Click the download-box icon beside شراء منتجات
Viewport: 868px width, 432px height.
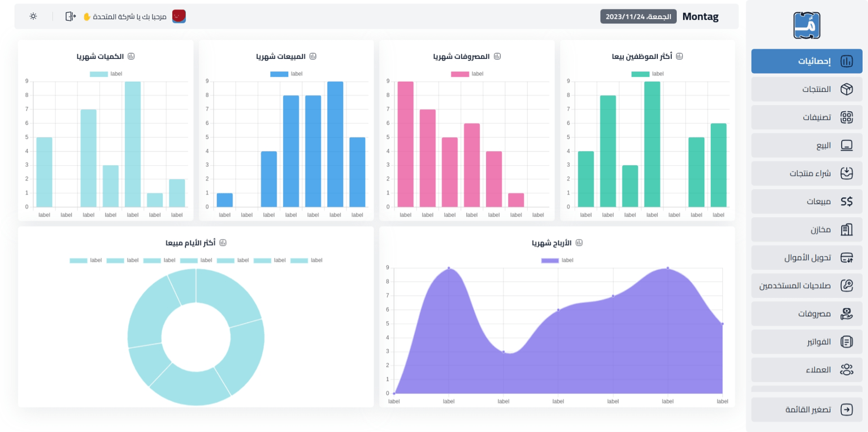pyautogui.click(x=847, y=173)
